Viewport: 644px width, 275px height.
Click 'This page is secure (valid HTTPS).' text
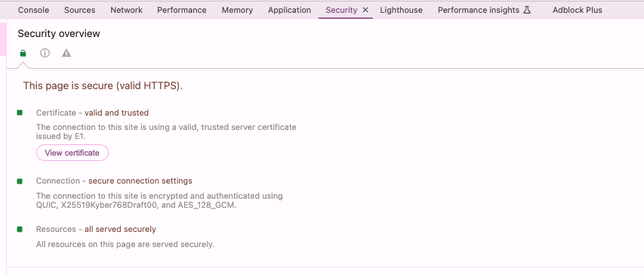pyautogui.click(x=103, y=86)
